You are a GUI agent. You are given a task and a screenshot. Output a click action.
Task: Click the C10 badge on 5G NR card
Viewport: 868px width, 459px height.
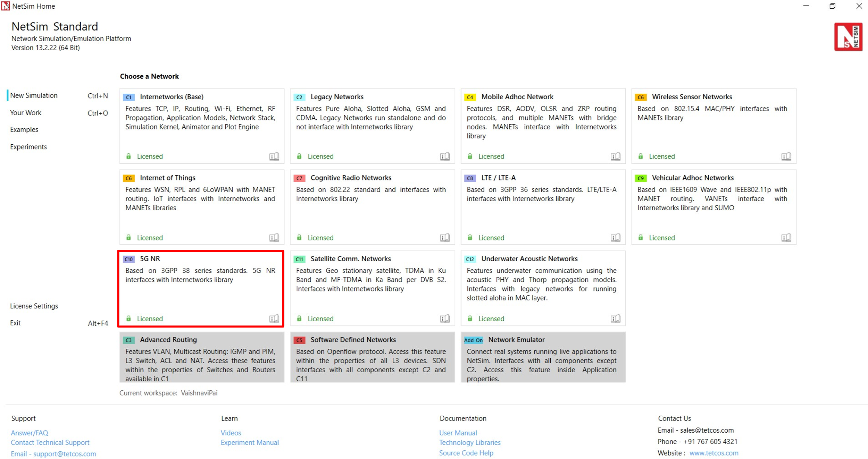128,259
